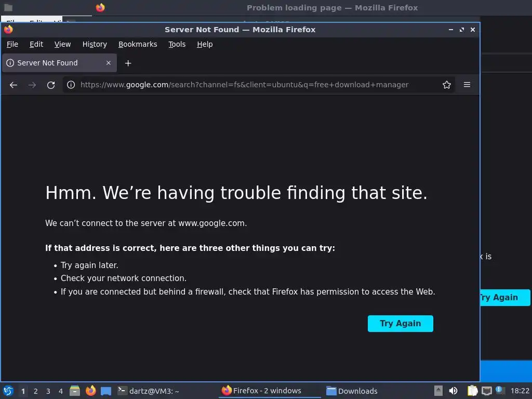Click the show desktop panel icon
532x399 pixels.
(x=106, y=391)
